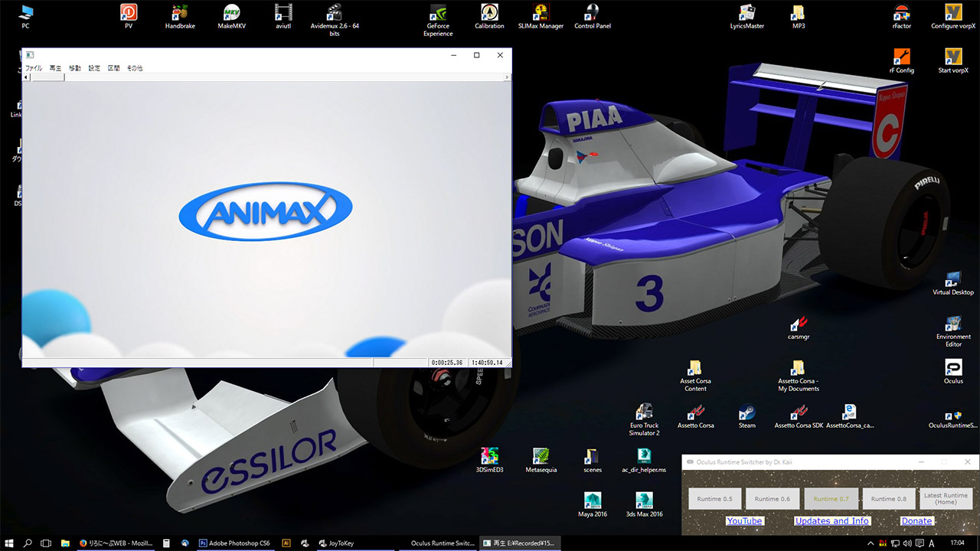Follow the Updates and Info link
The width and height of the screenshot is (980, 551).
[x=831, y=521]
